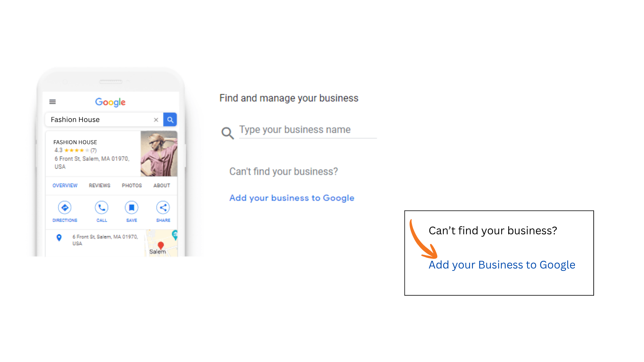This screenshot has height=362, width=644.
Task: Click the magnifier icon beside the business name field
Action: click(227, 133)
